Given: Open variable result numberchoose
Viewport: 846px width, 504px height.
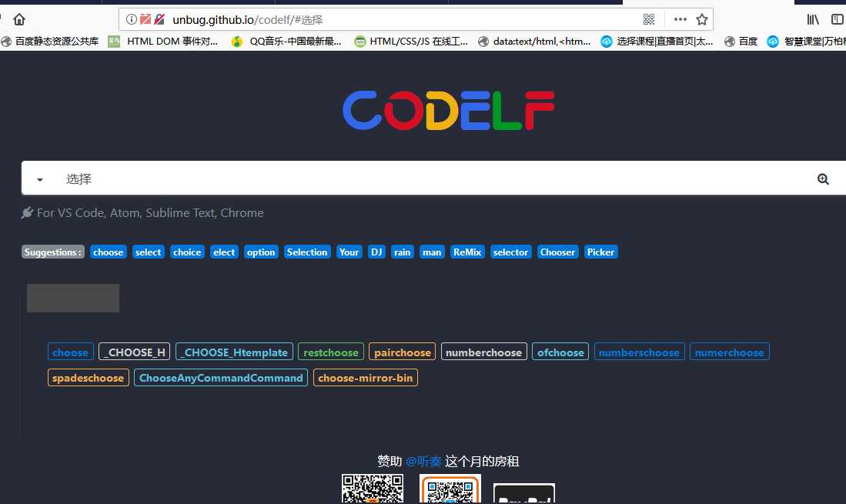Looking at the screenshot, I should (x=484, y=352).
